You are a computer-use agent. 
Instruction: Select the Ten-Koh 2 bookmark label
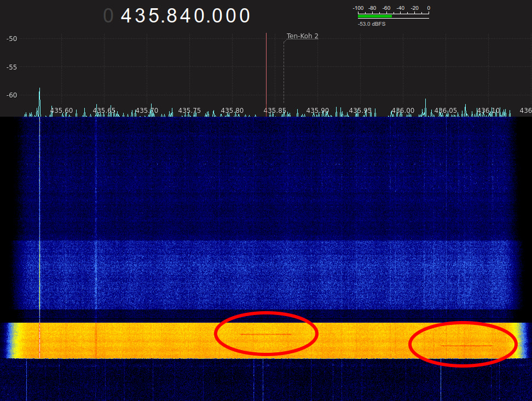point(302,36)
